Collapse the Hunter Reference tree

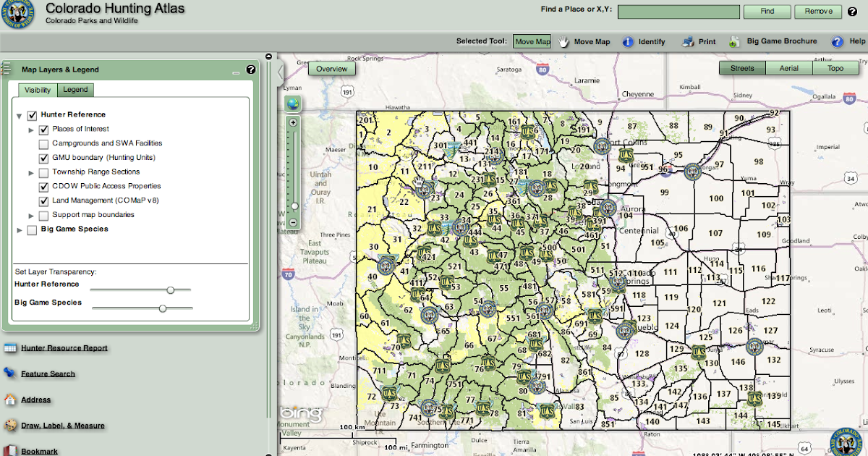click(x=19, y=115)
